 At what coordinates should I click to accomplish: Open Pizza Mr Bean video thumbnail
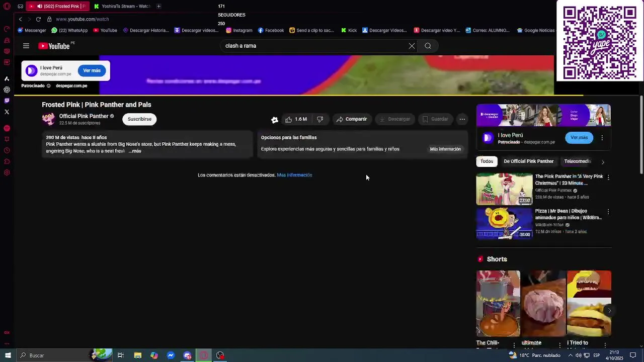pyautogui.click(x=504, y=223)
